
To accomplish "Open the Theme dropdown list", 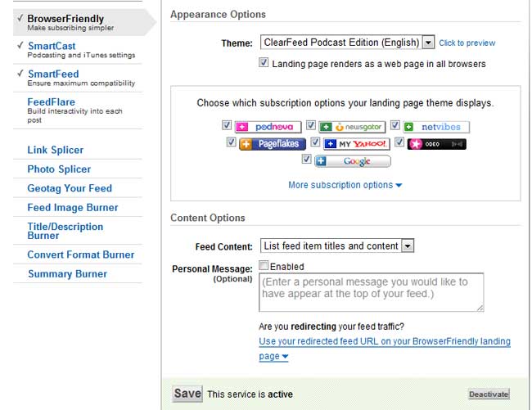I will click(x=428, y=43).
